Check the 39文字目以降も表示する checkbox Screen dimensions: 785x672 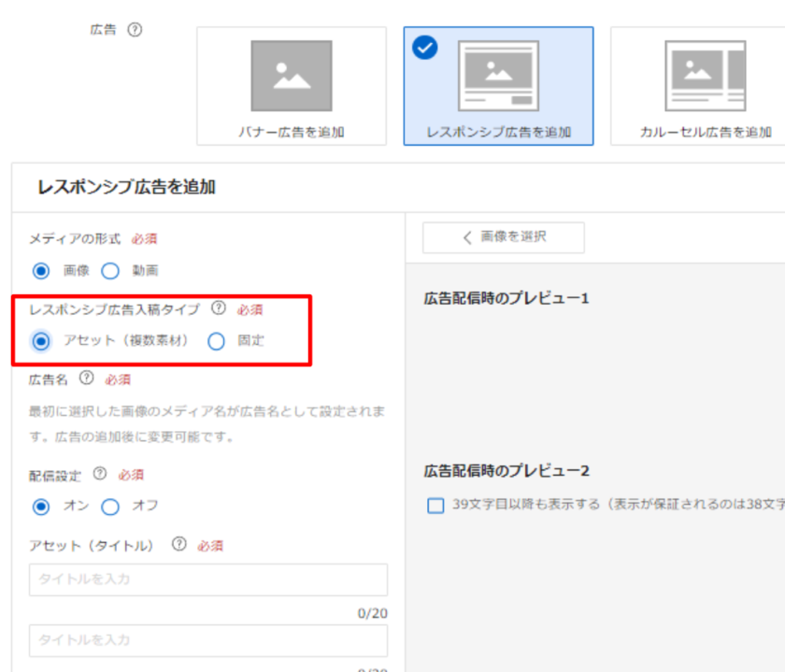[x=435, y=506]
